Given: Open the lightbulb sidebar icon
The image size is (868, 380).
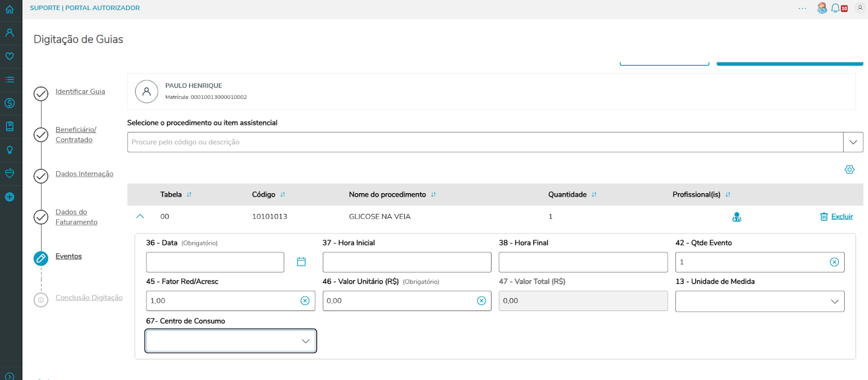Looking at the screenshot, I should [x=10, y=150].
